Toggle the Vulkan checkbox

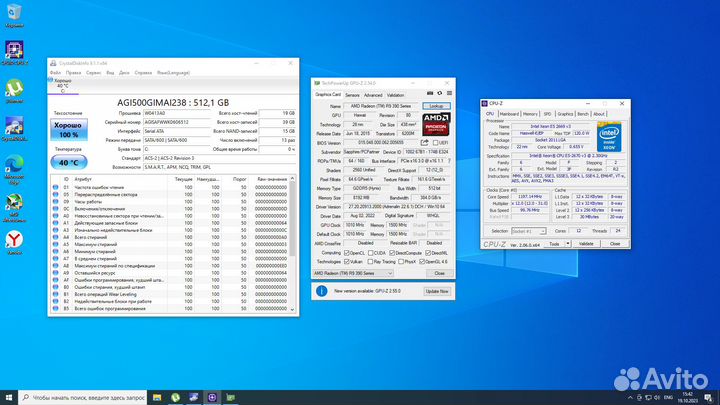347,262
